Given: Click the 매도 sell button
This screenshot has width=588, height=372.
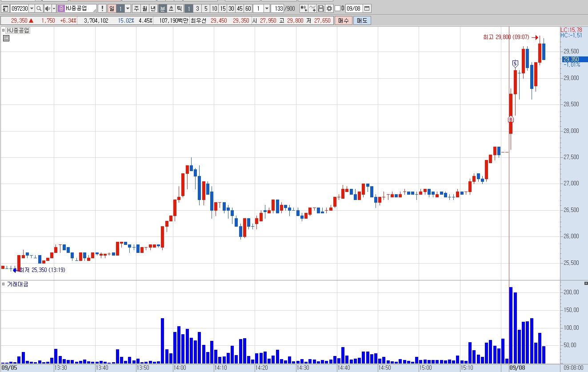Looking at the screenshot, I should (x=362, y=20).
